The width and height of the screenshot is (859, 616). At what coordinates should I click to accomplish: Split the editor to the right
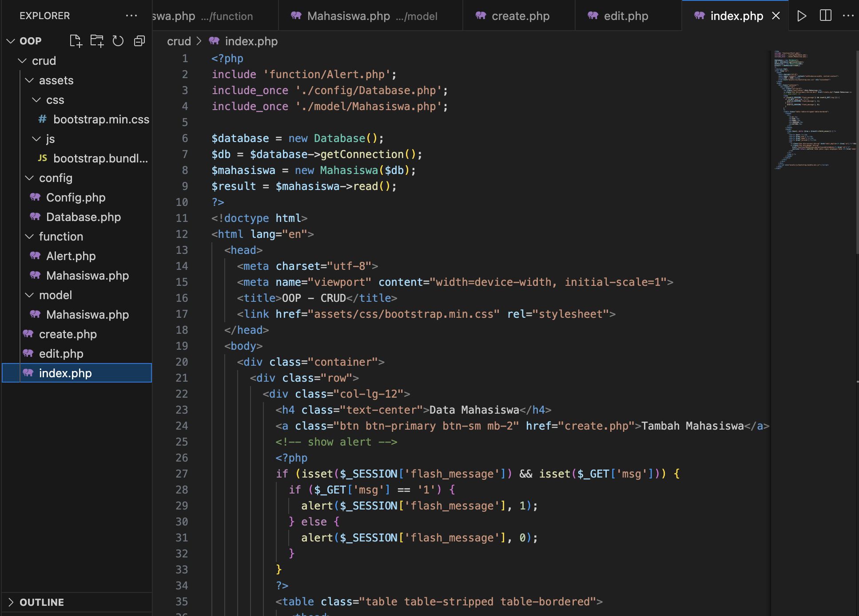click(x=825, y=16)
